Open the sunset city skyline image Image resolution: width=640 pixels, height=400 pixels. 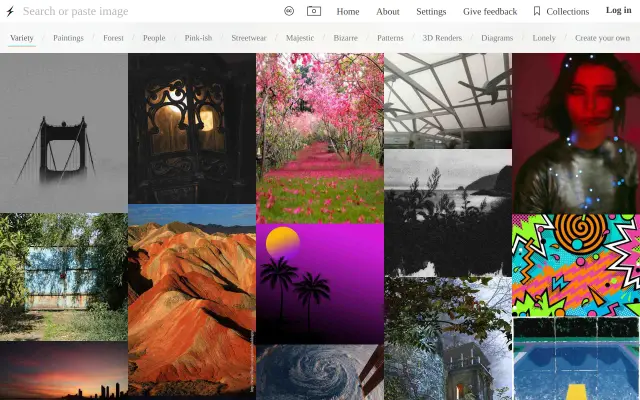[x=64, y=371]
